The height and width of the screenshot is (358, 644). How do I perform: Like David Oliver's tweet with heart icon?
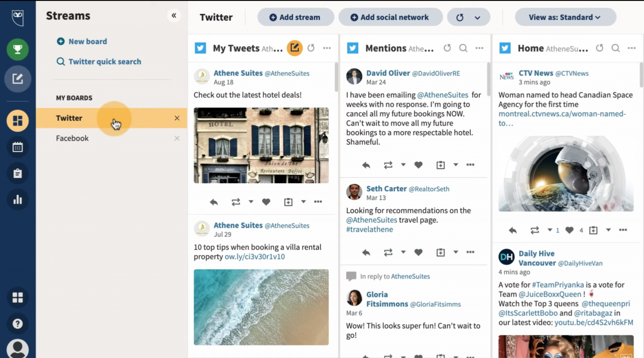point(418,165)
